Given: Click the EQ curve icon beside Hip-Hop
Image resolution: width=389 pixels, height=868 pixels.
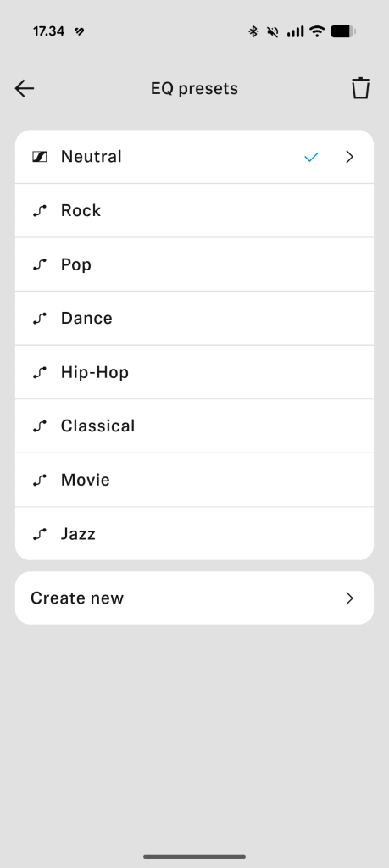Looking at the screenshot, I should [x=39, y=372].
